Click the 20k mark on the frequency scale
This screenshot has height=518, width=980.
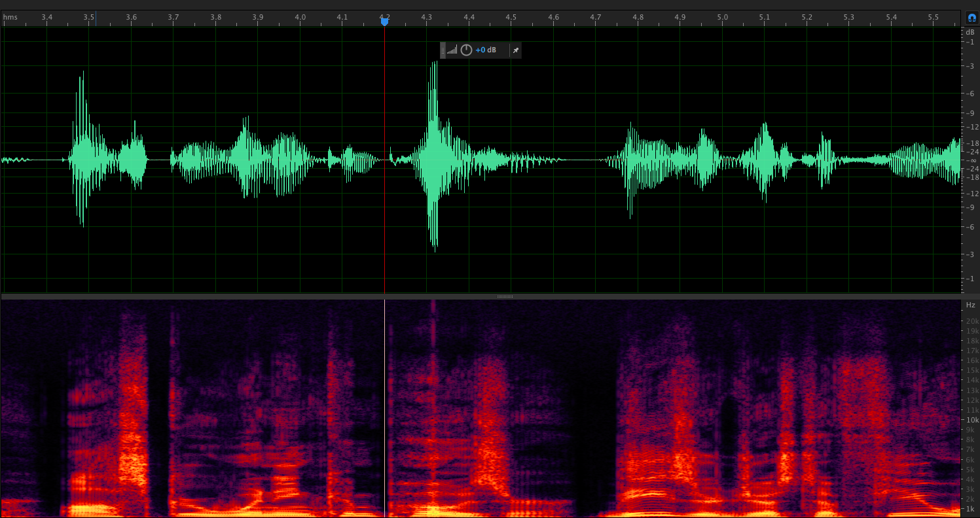(x=972, y=320)
